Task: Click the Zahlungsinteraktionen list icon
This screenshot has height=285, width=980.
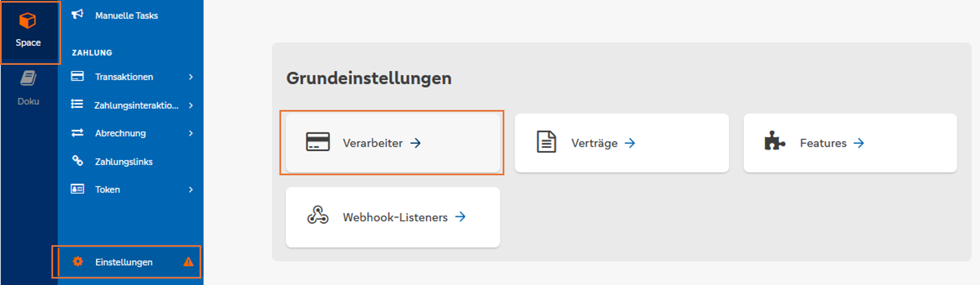Action: [x=77, y=104]
